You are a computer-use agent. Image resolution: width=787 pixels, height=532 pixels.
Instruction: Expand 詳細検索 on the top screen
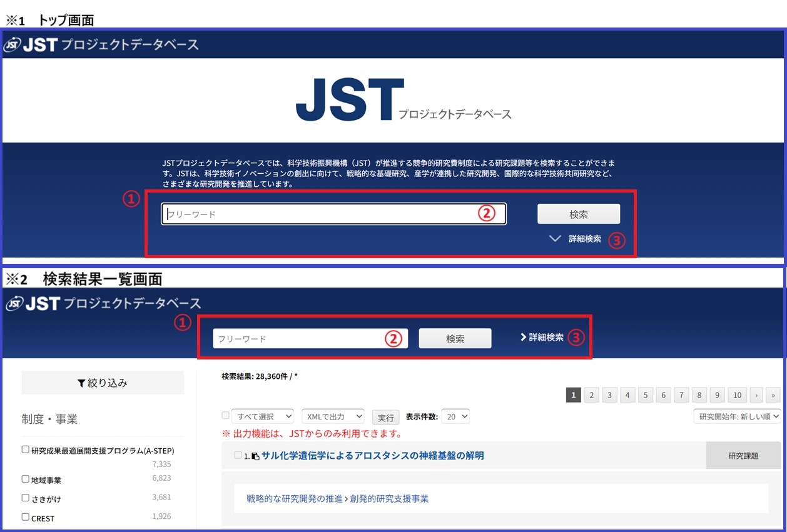[x=576, y=239]
